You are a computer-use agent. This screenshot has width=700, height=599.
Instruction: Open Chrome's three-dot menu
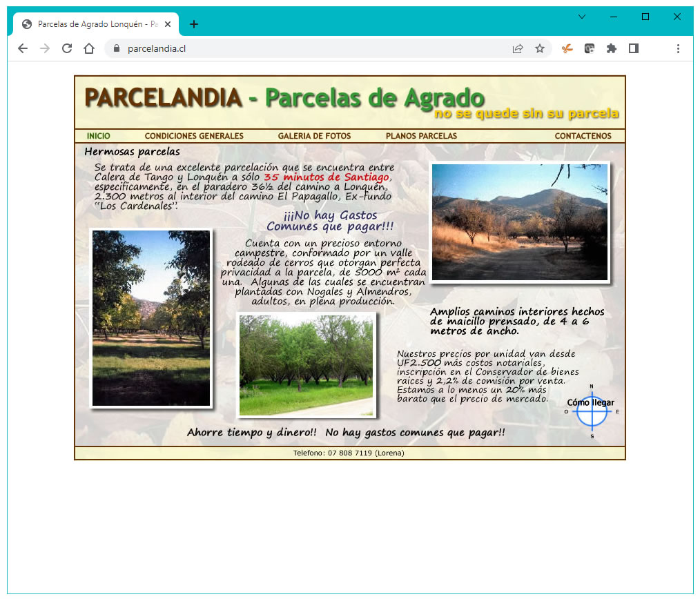tap(678, 49)
